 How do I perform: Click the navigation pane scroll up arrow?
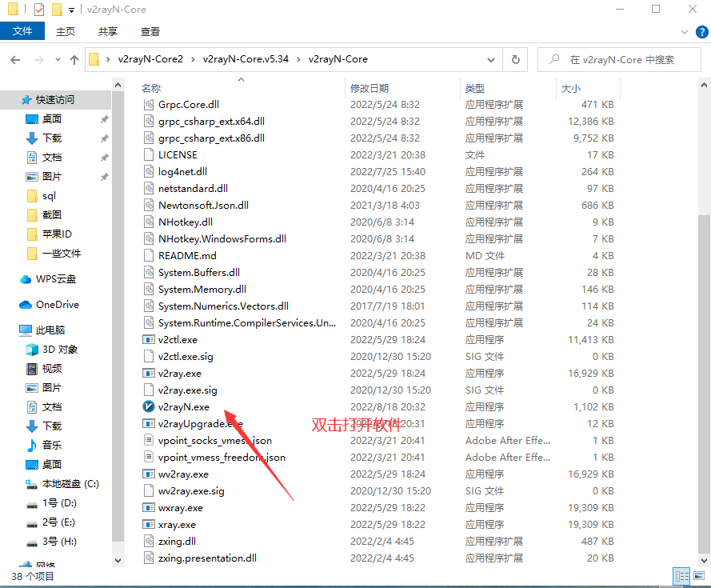[x=118, y=84]
